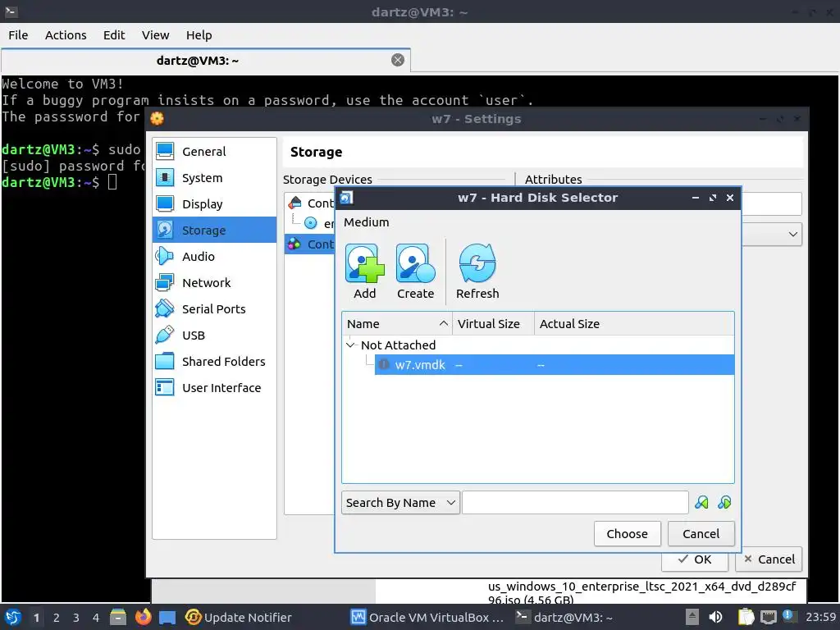Switch to workspace 4
The image size is (840, 630).
pyautogui.click(x=96, y=618)
